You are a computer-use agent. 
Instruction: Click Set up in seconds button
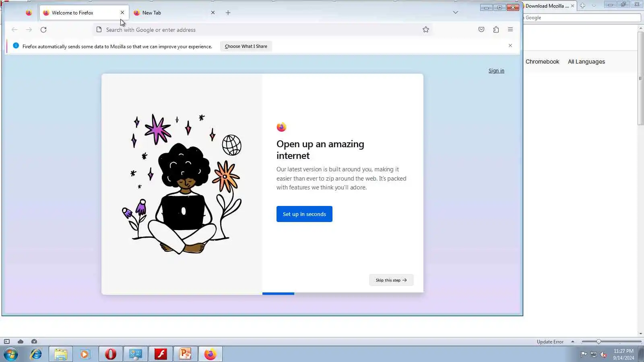[304, 214]
